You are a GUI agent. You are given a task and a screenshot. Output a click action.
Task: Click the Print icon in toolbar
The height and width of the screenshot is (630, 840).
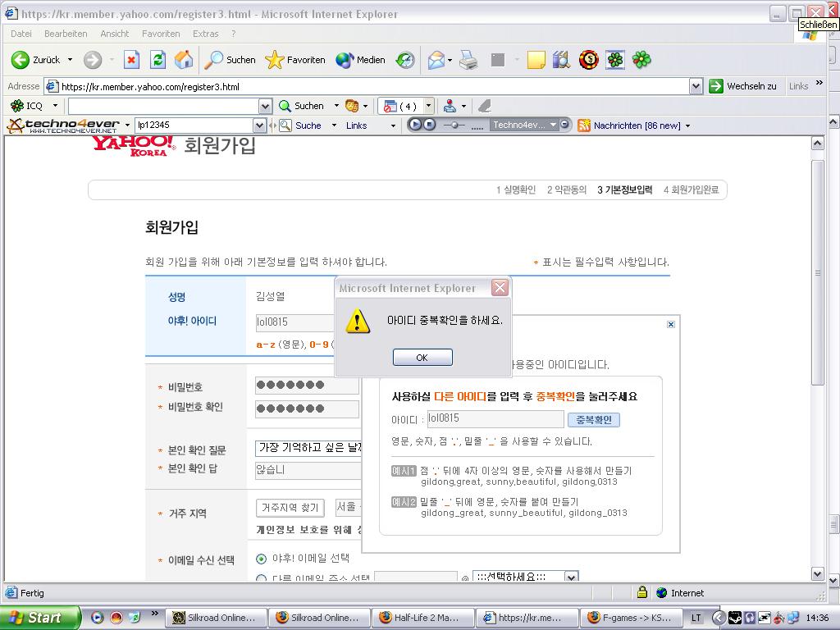click(468, 60)
